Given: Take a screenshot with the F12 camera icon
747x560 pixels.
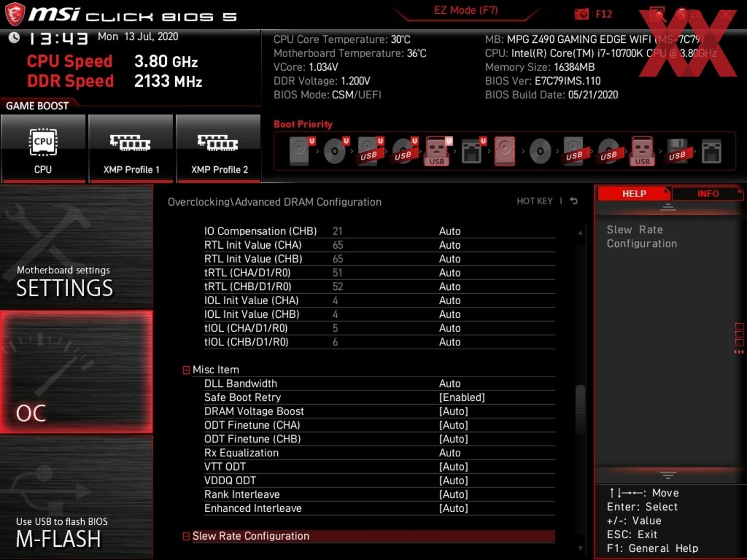Looking at the screenshot, I should tap(582, 14).
